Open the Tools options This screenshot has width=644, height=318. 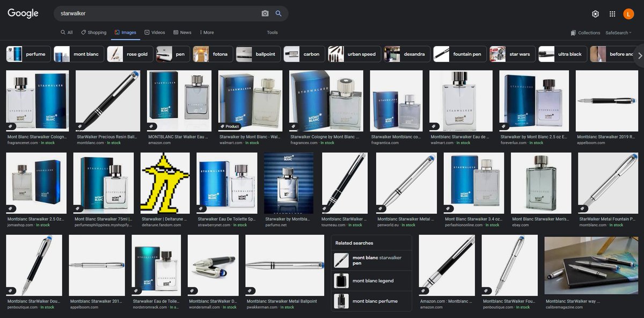pyautogui.click(x=273, y=32)
